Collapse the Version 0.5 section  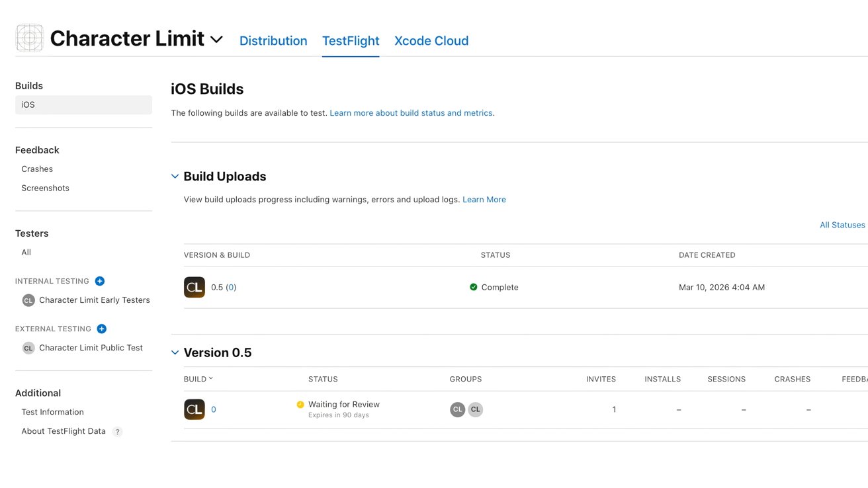pos(175,352)
